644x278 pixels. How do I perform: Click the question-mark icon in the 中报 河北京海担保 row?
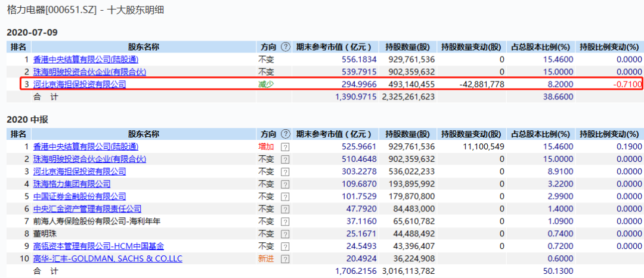(284, 172)
